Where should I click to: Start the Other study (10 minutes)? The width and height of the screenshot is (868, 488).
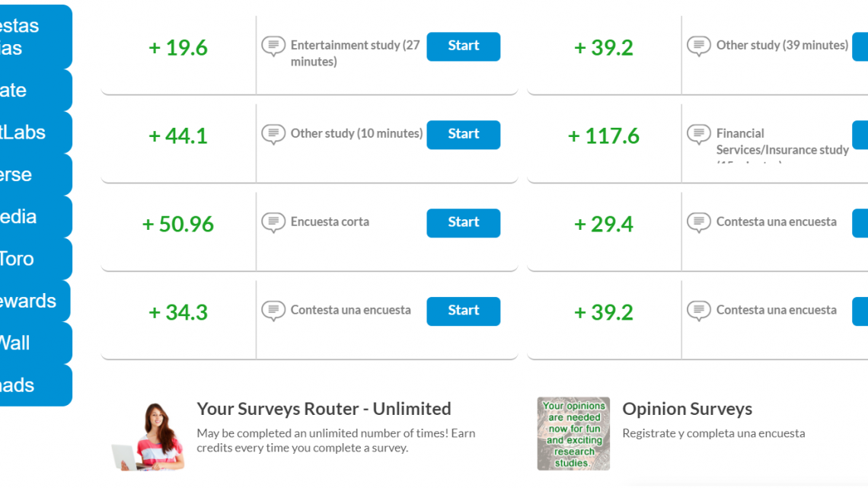pyautogui.click(x=464, y=135)
